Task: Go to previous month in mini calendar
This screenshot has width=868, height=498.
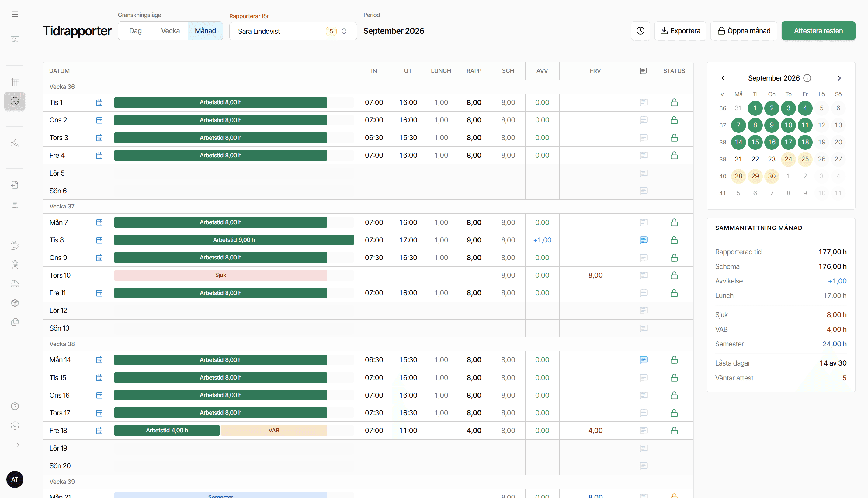Action: pos(723,78)
